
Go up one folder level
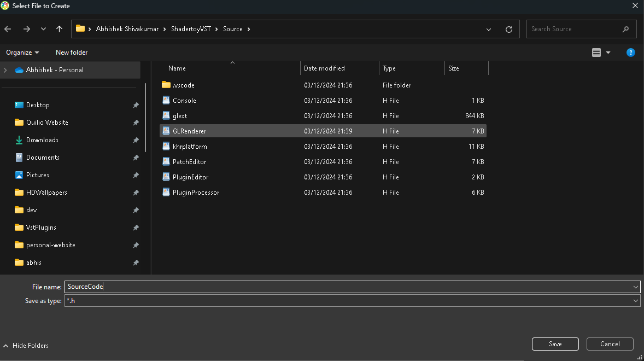[59, 29]
